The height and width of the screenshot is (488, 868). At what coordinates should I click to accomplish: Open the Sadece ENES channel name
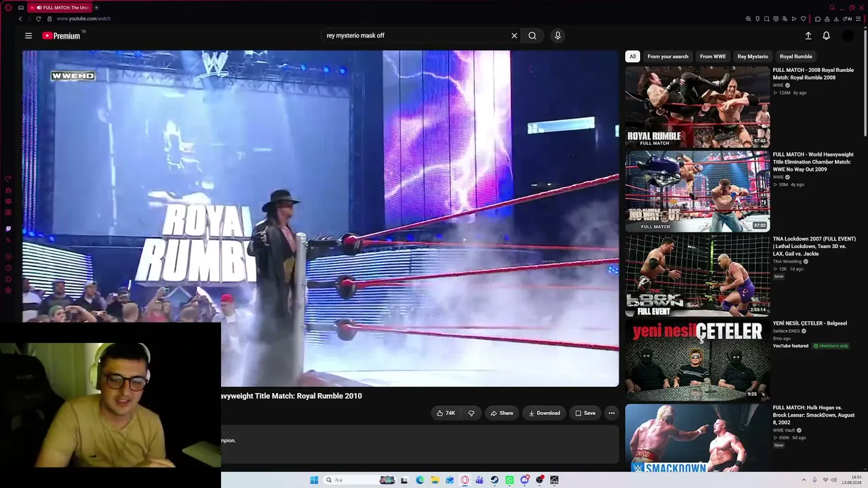point(786,331)
